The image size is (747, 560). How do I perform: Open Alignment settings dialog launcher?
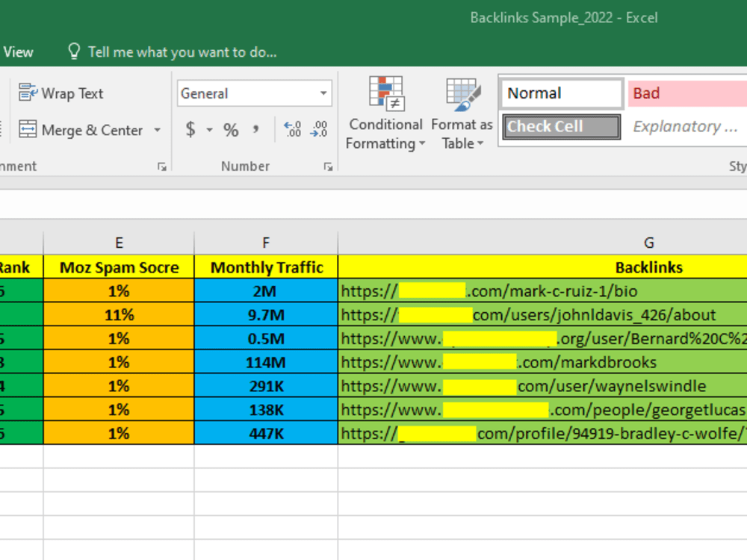point(162,167)
